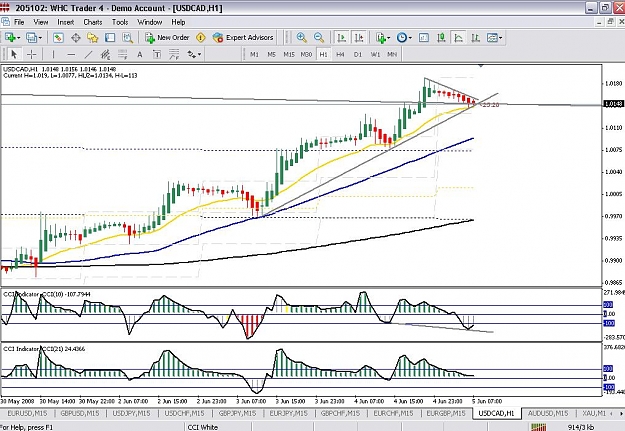This screenshot has width=625, height=431.
Task: Open the View menu
Action: coord(41,22)
